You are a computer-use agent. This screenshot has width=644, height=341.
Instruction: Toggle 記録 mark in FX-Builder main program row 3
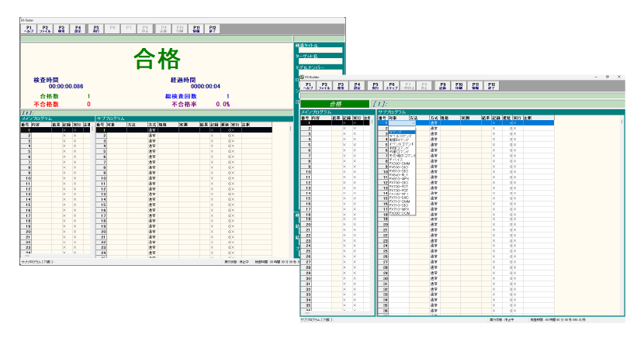344,134
